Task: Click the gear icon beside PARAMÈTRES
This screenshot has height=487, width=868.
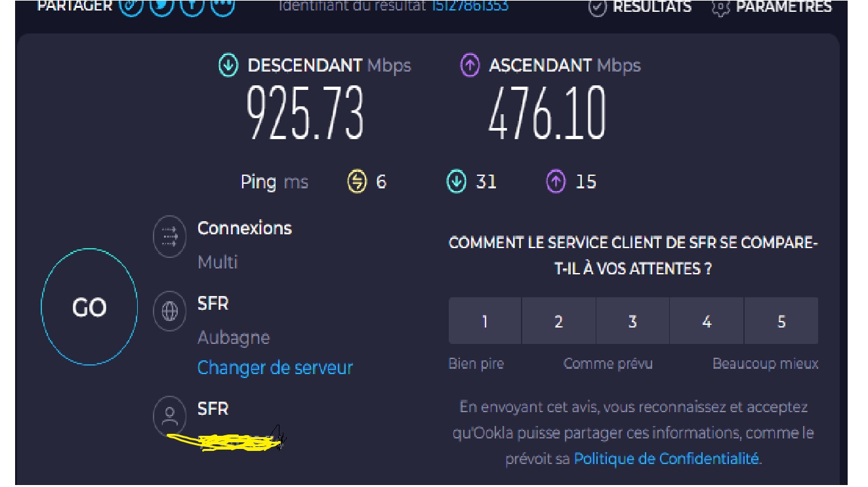Action: 720,8
